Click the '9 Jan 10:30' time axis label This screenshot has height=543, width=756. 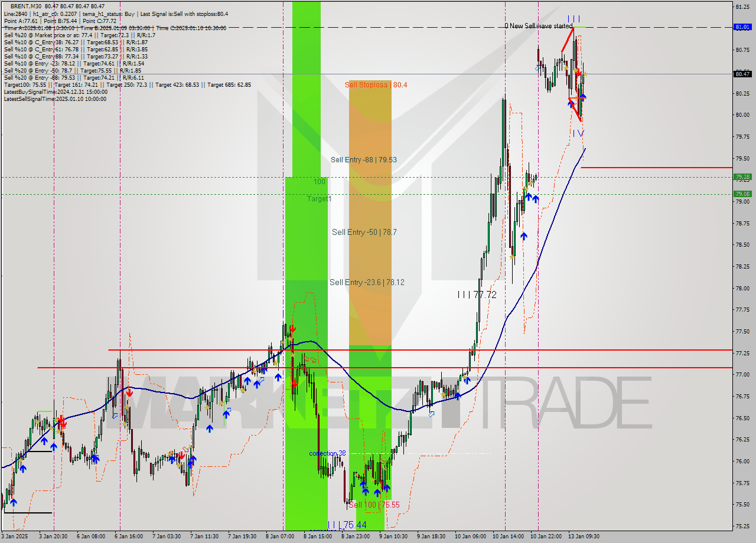[x=393, y=537]
